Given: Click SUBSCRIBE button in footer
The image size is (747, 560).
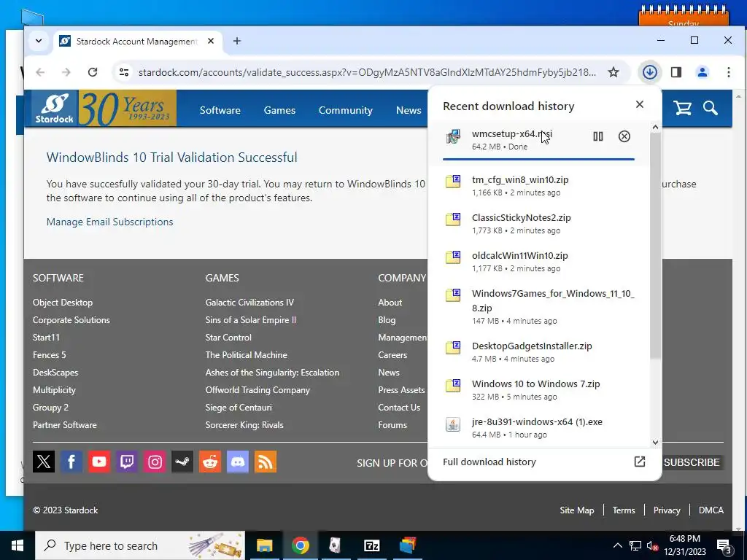Looking at the screenshot, I should coord(692,462).
